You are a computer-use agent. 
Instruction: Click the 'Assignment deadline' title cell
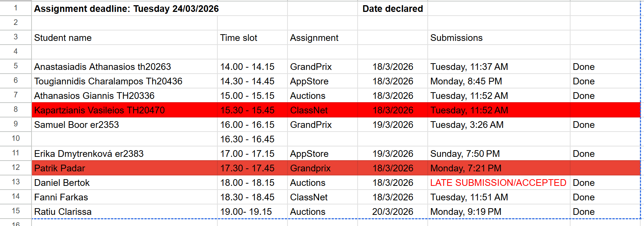click(126, 9)
